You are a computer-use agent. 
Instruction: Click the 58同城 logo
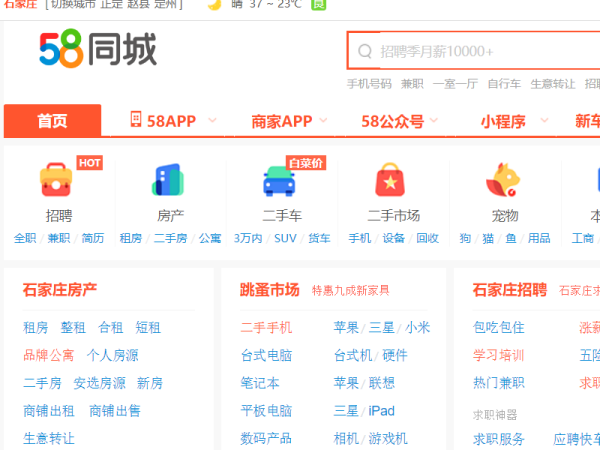pyautogui.click(x=98, y=49)
